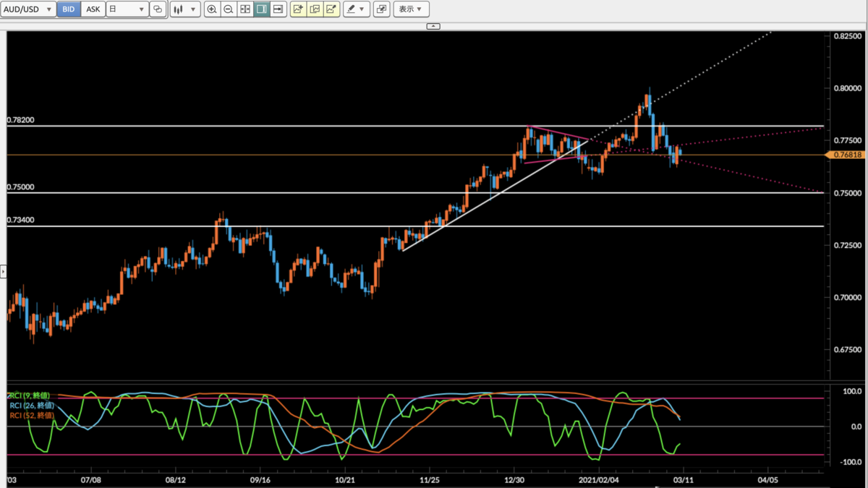The height and width of the screenshot is (488, 868).
Task: Toggle the highlighted right-margin display button
Action: (x=262, y=9)
